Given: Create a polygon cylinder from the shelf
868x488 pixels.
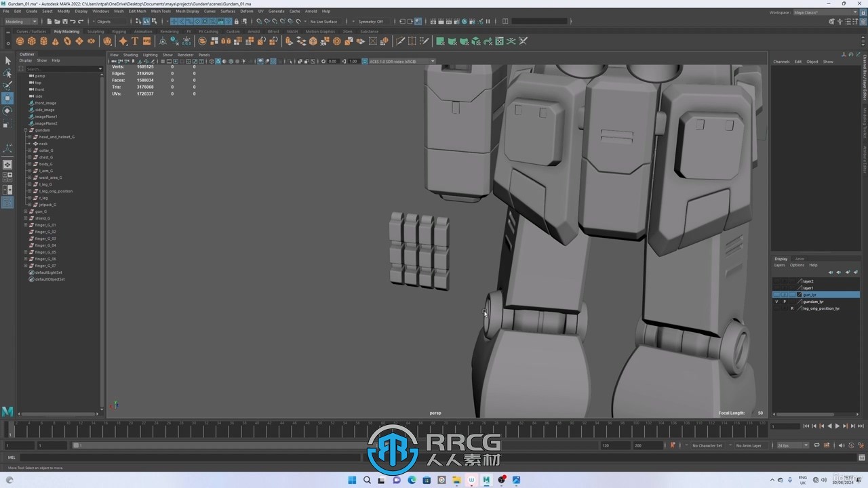Looking at the screenshot, I should click(43, 41).
